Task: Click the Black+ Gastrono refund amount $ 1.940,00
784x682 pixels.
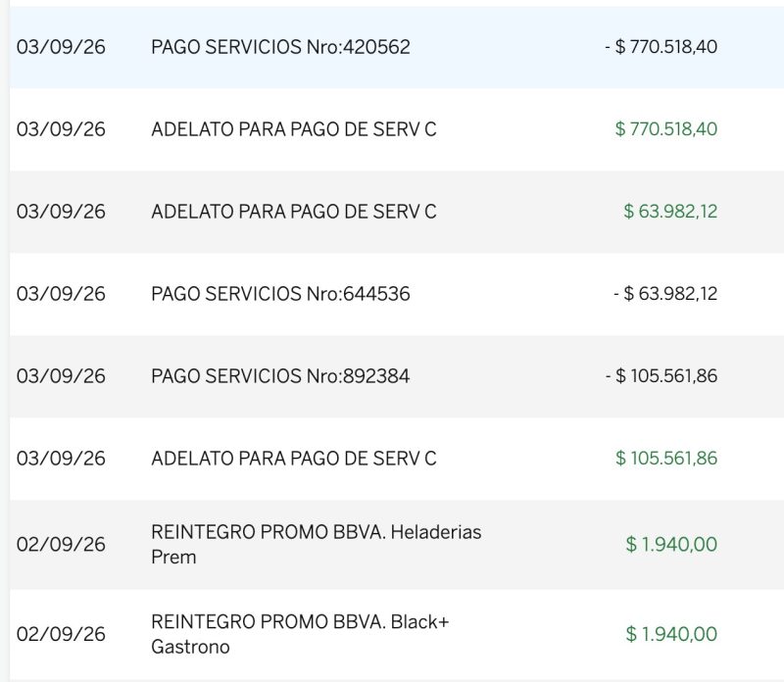Action: 671,635
